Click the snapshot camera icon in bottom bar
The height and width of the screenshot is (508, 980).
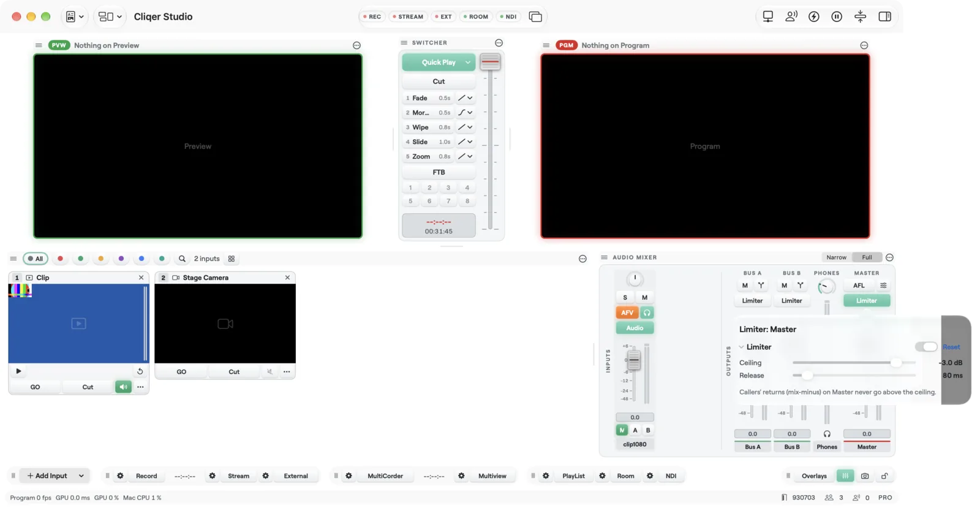tap(865, 476)
